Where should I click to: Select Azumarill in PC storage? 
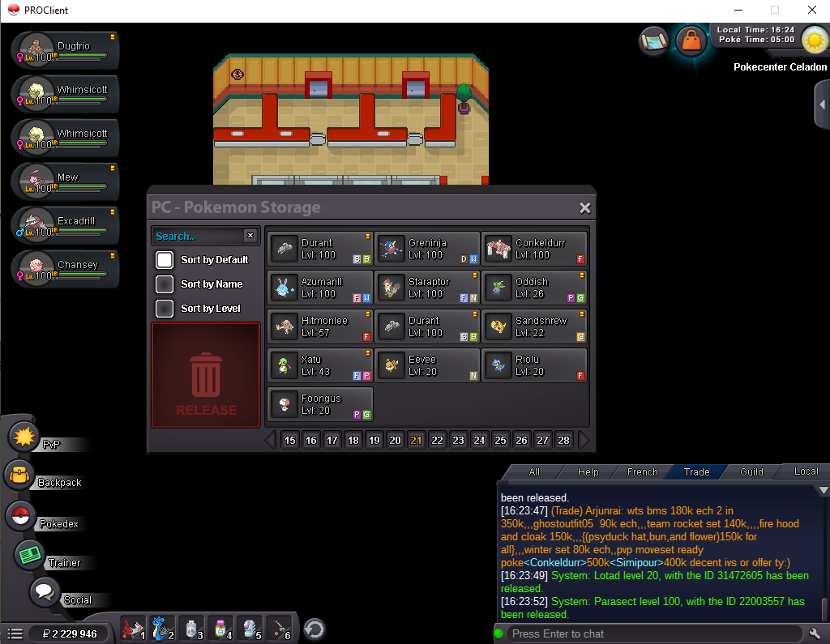pyautogui.click(x=319, y=288)
